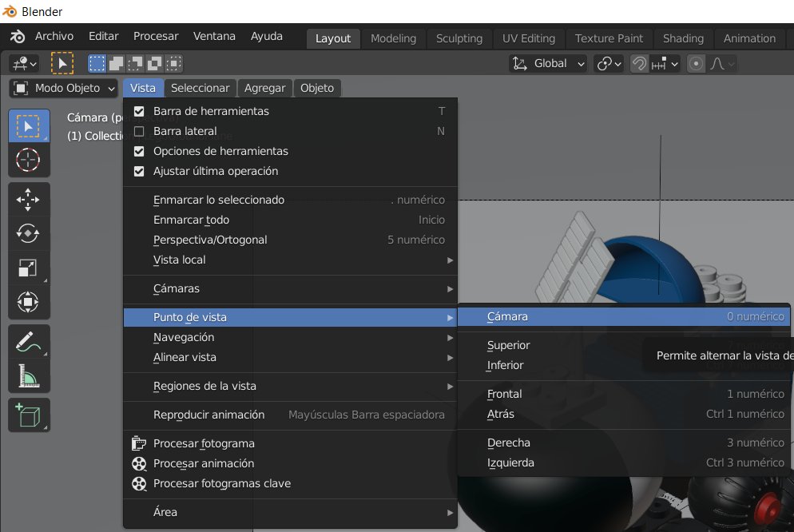Screen dimensions: 794x532
Task: Enable Barra lateral checkbox
Action: click(139, 131)
